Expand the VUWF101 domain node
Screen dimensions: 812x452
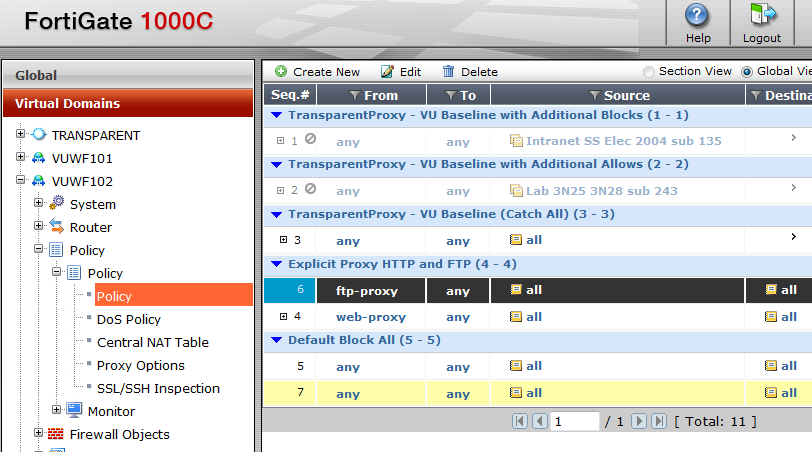(20, 156)
